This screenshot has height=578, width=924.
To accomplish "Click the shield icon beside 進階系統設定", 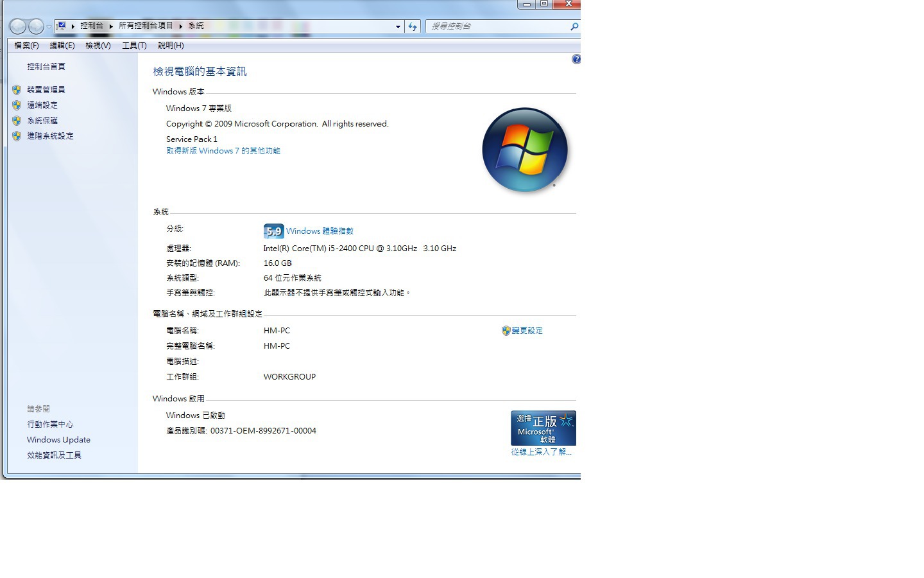I will tap(17, 136).
